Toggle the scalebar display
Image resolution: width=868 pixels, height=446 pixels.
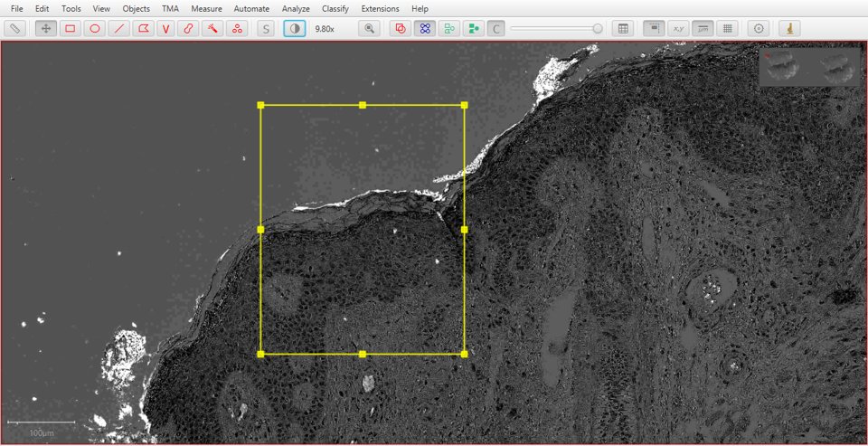703,28
